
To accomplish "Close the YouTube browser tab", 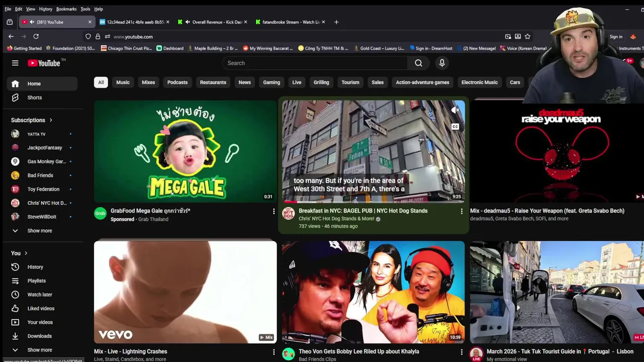I will (x=90, y=22).
